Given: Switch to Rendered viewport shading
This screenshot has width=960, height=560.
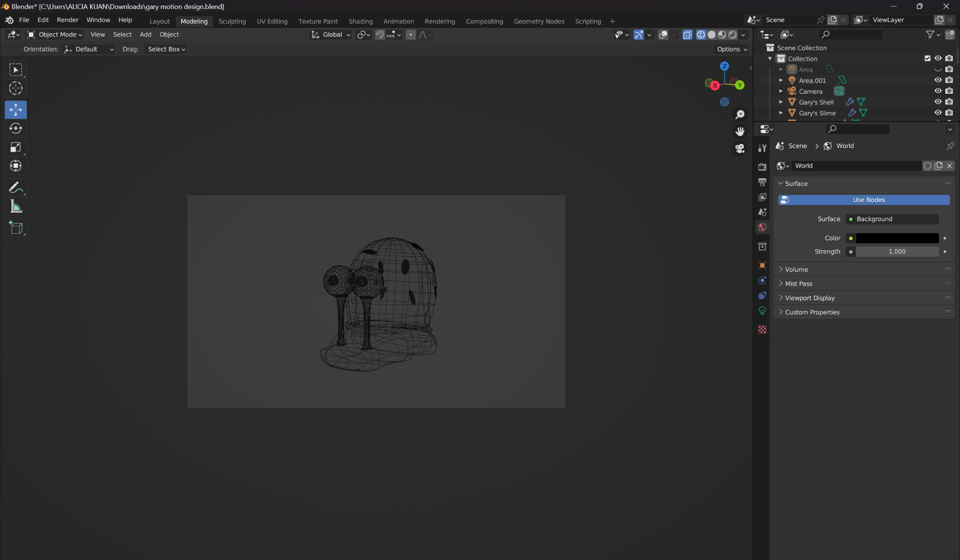Looking at the screenshot, I should 733,35.
